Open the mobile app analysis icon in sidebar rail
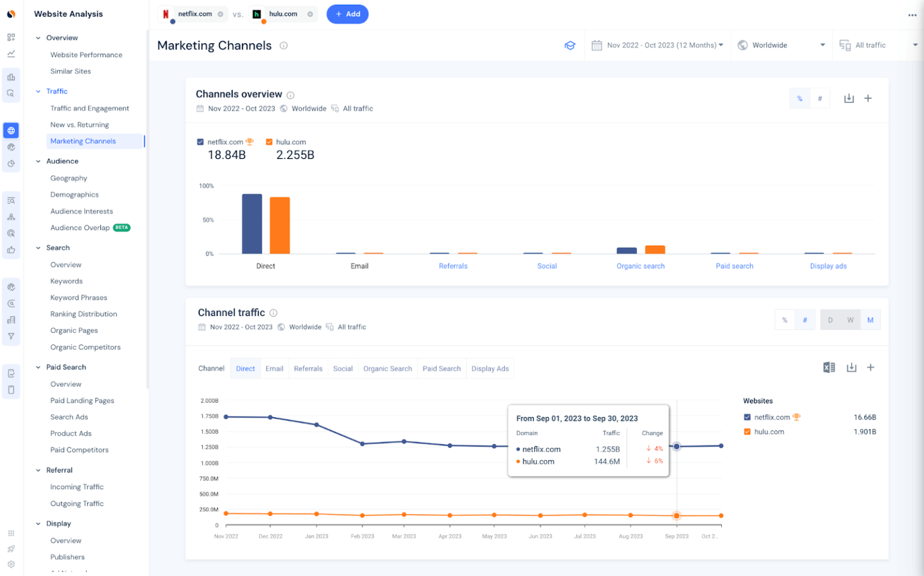924x576 pixels. pos(11,389)
